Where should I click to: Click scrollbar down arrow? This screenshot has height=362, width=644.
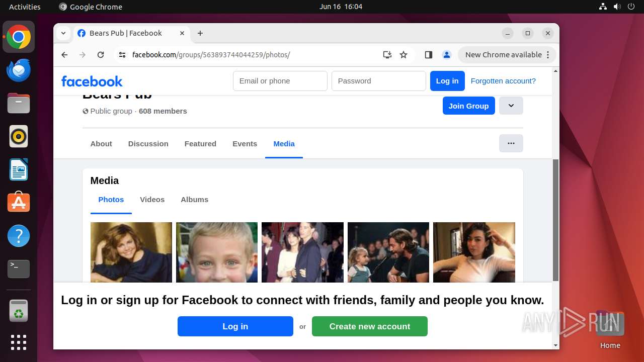556,345
